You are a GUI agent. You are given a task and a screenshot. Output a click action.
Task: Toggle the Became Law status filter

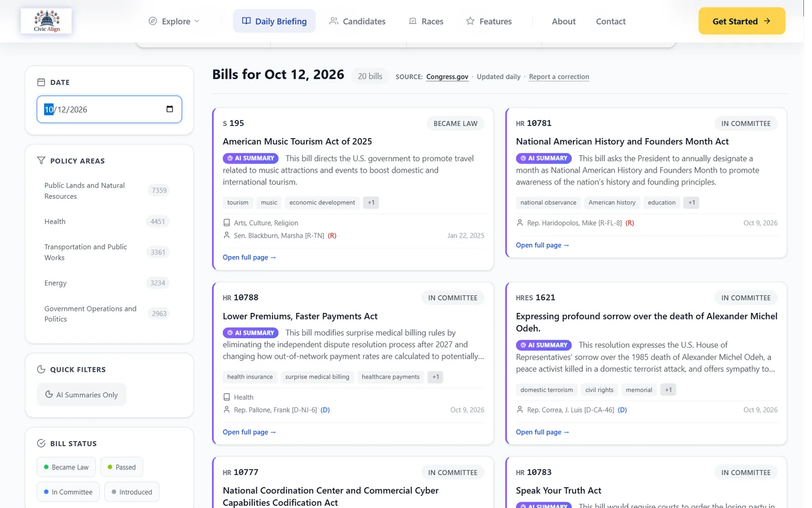point(66,467)
